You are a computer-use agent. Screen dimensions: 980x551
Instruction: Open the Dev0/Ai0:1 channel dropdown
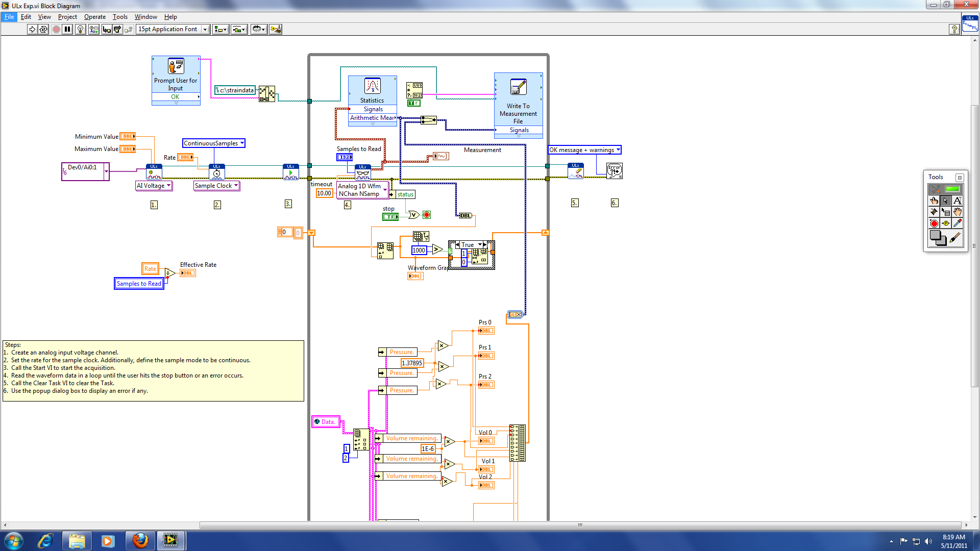coord(106,172)
